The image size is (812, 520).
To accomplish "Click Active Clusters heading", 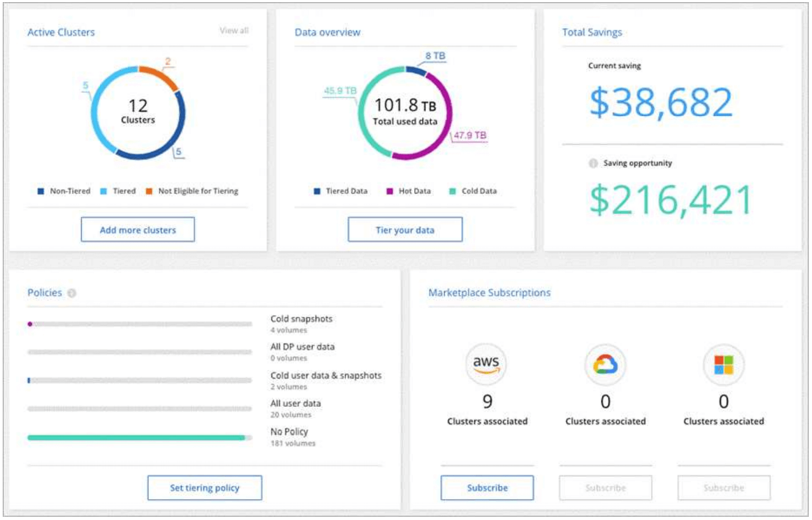I will [61, 33].
